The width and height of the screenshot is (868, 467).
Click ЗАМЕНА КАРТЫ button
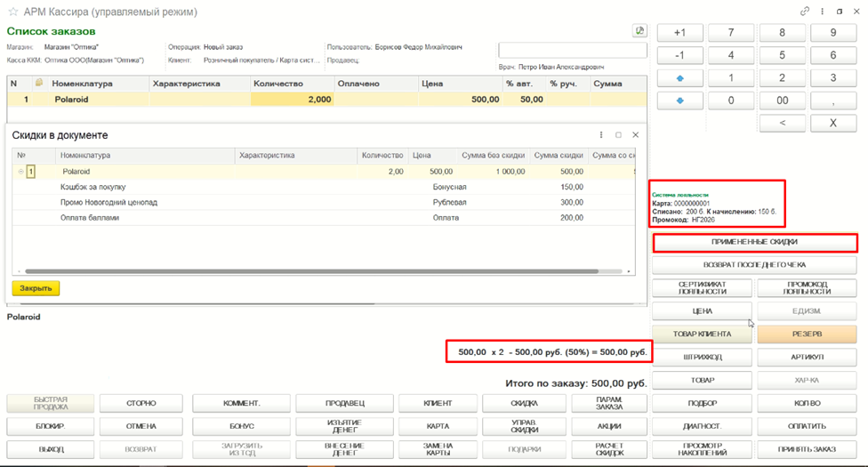pyautogui.click(x=438, y=449)
